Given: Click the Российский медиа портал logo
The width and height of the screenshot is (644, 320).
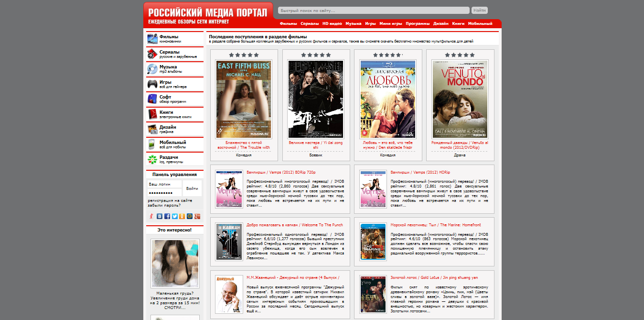Looking at the screenshot, I should (208, 15).
